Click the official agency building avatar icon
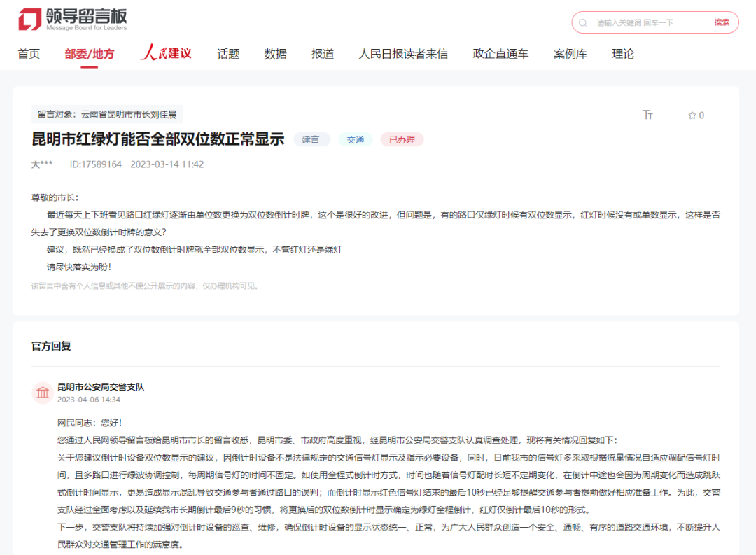This screenshot has height=555, width=756. click(43, 393)
